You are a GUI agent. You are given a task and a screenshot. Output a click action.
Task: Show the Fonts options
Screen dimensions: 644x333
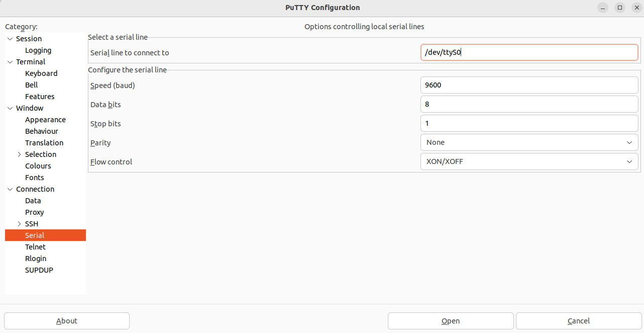[x=35, y=178]
